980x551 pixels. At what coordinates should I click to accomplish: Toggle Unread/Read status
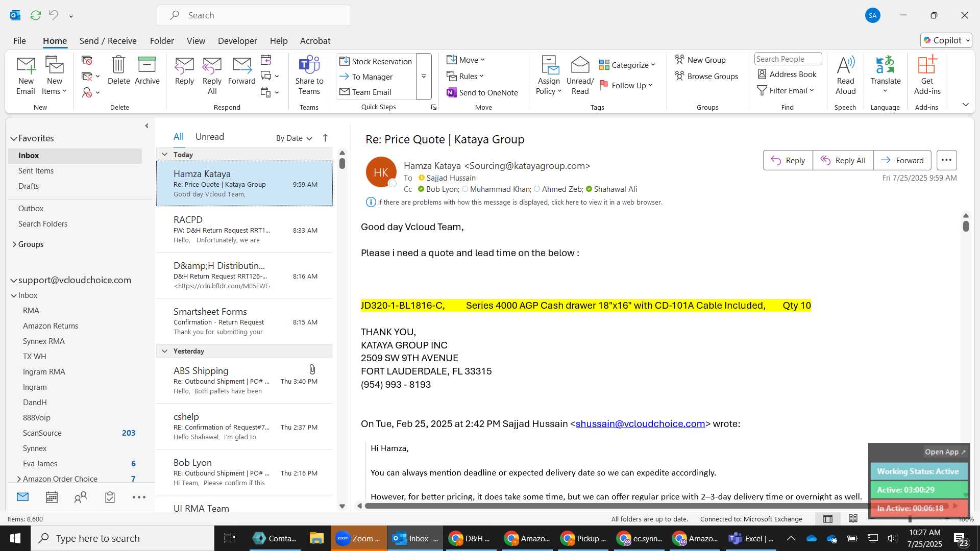(580, 76)
